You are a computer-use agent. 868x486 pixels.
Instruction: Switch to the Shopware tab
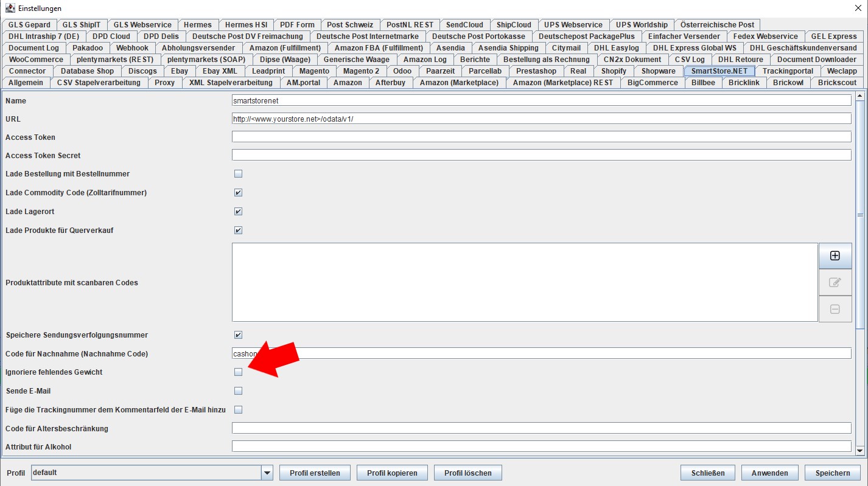658,71
